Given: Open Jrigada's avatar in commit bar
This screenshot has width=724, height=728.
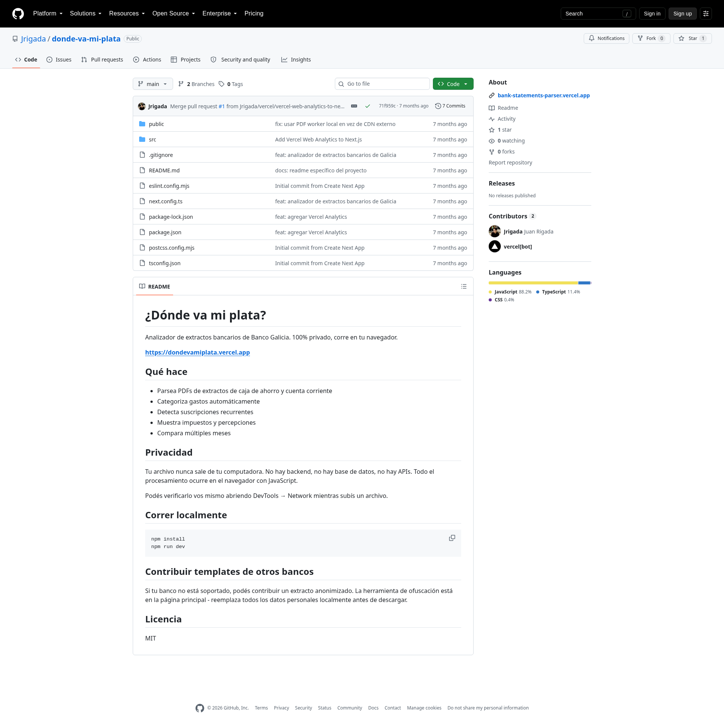Looking at the screenshot, I should [142, 106].
